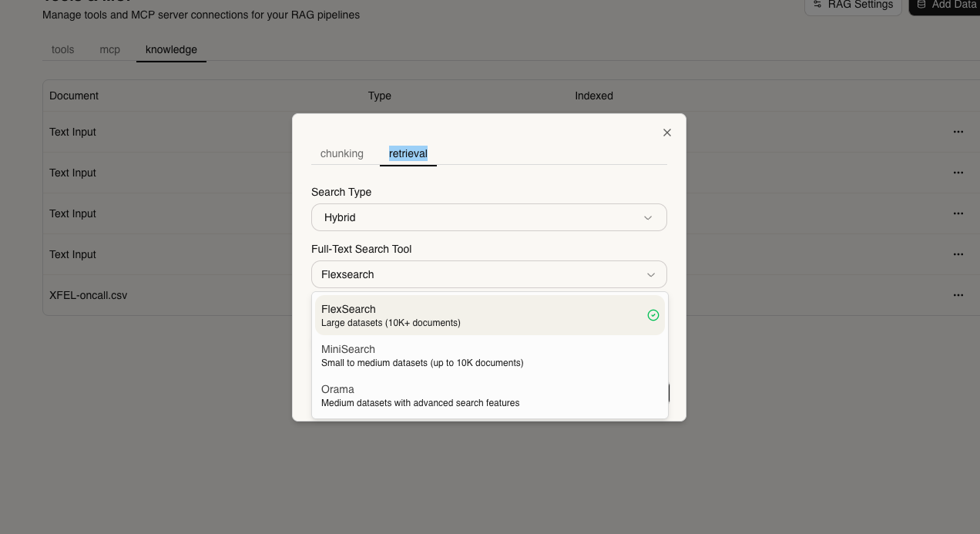Click the ellipsis icon on the second Text Input row
Viewport: 980px width, 534px height.
[x=958, y=173]
